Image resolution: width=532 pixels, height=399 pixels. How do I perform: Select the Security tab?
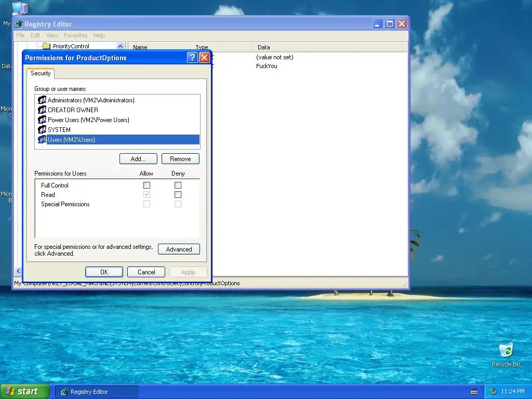41,73
